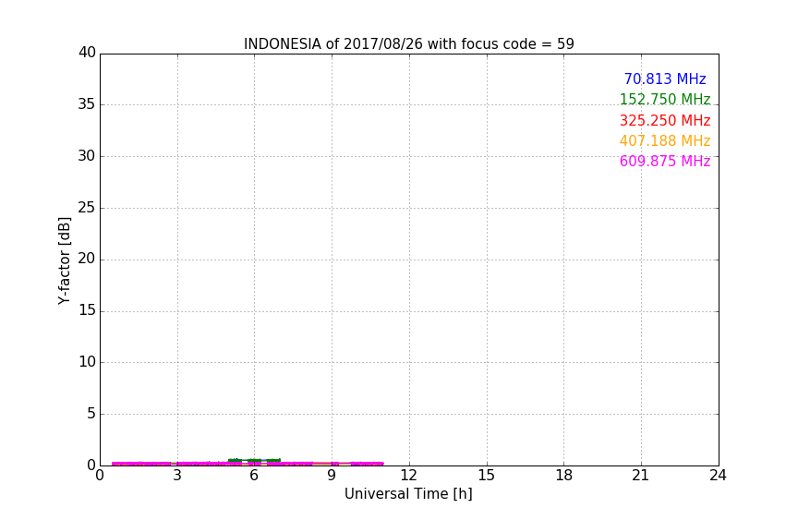The width and height of the screenshot is (798, 532).
Task: Select the 325.250 MHz legend label
Action: [665, 121]
